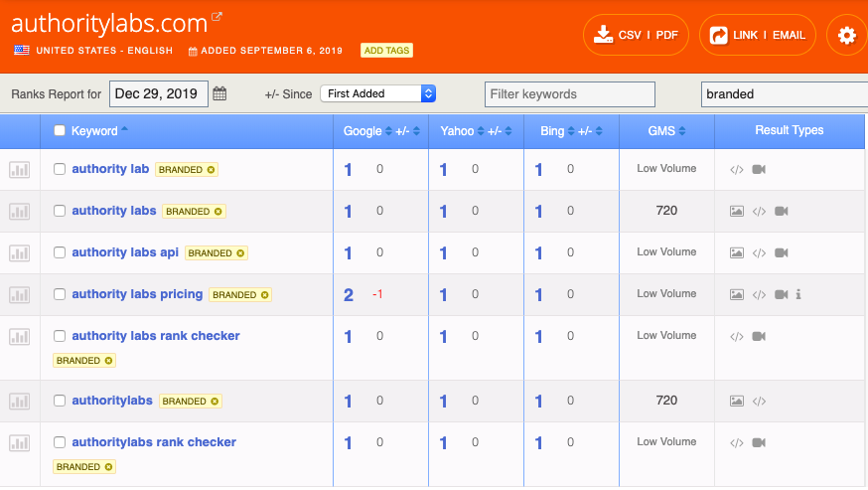Open chart icon for authority labs api row
Image resolution: width=868 pixels, height=490 pixels.
[20, 253]
